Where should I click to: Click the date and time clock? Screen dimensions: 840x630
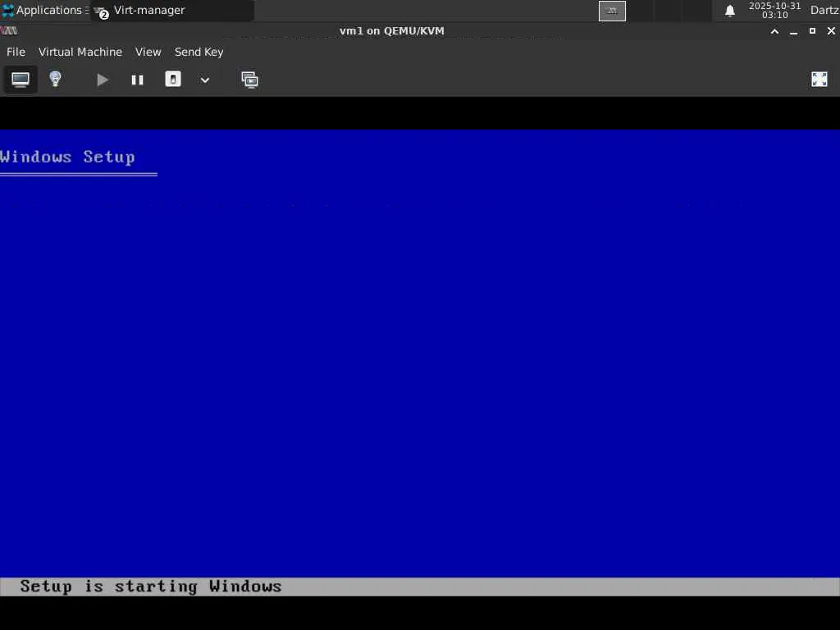click(774, 10)
